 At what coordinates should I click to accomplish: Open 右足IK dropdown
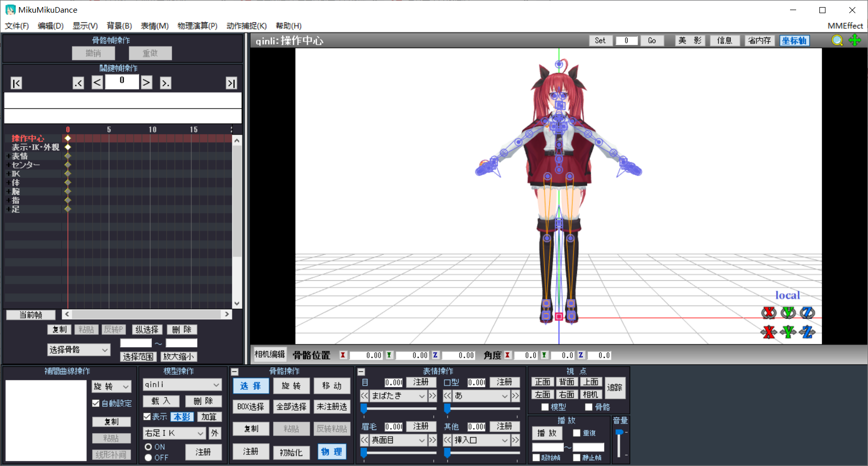[175, 433]
